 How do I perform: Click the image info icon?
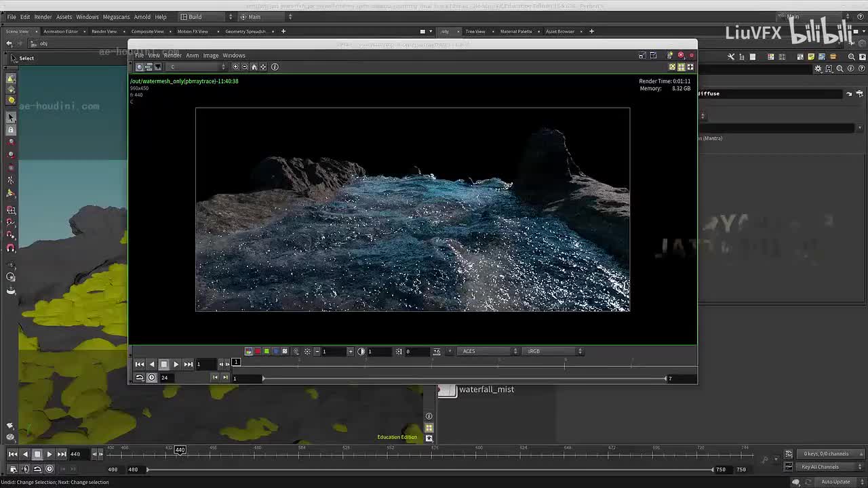pos(275,66)
